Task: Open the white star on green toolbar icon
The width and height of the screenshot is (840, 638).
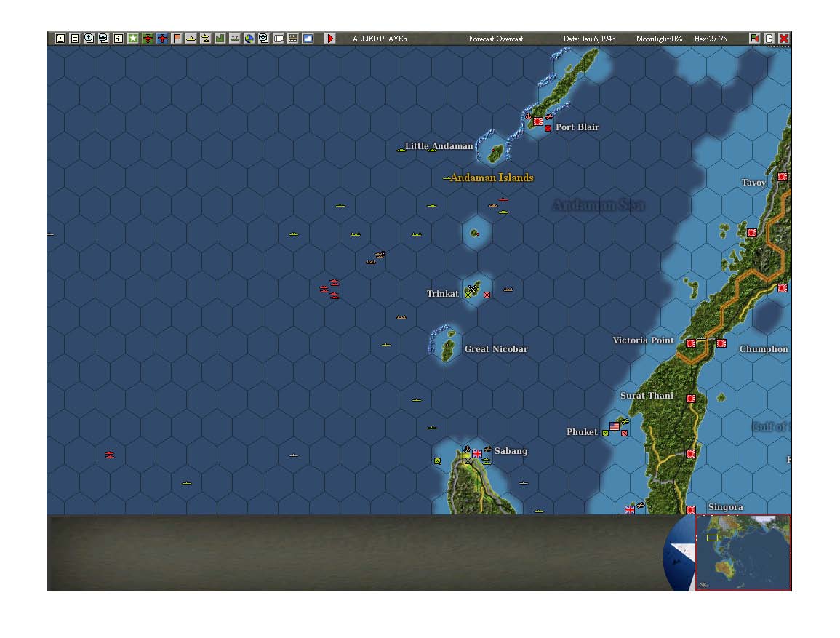Action: point(133,39)
